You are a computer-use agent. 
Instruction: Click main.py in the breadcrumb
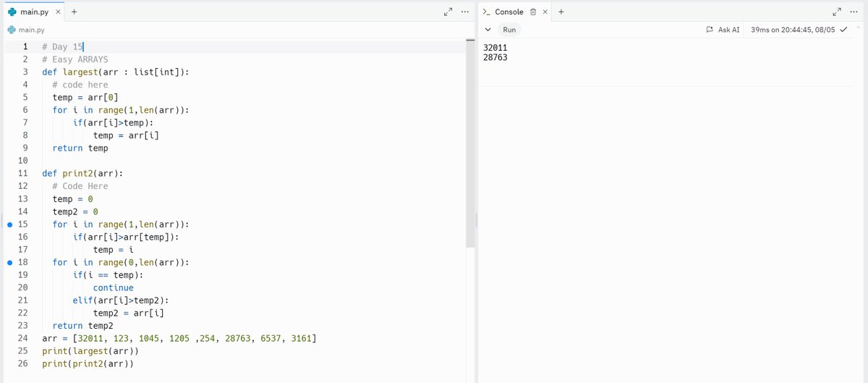click(31, 30)
